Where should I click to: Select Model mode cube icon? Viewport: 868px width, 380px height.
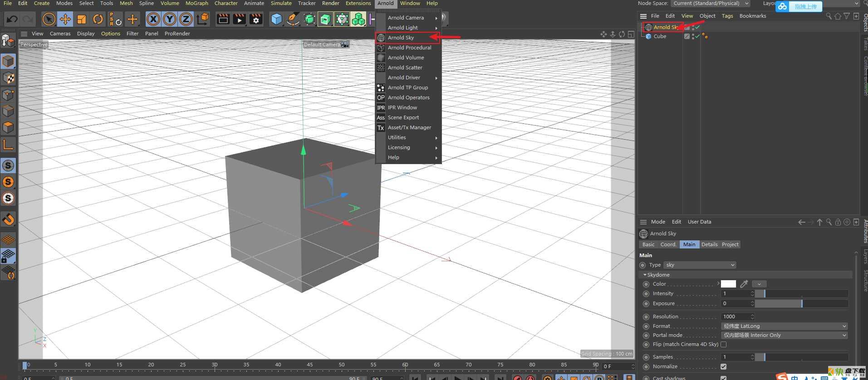click(8, 61)
